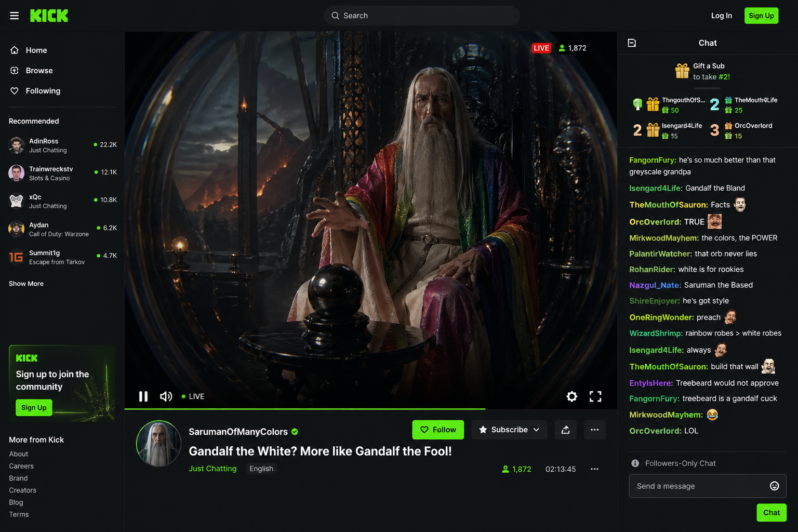The height and width of the screenshot is (532, 798).
Task: Open video settings gear icon
Action: (572, 396)
